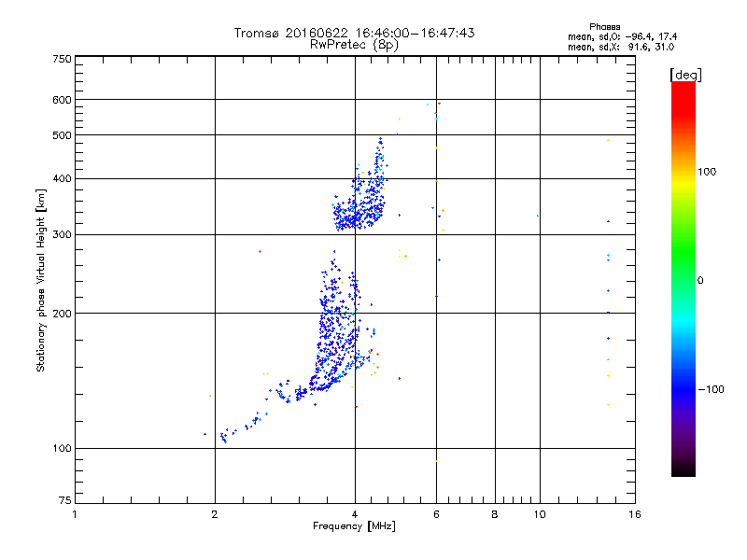Click the colorbar tick label "-100"
Viewport: 747px width, 560px height.
pyautogui.click(x=711, y=389)
